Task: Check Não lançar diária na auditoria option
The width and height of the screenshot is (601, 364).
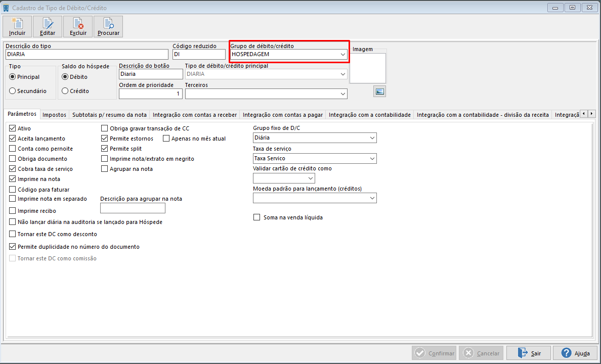Action: (x=13, y=222)
